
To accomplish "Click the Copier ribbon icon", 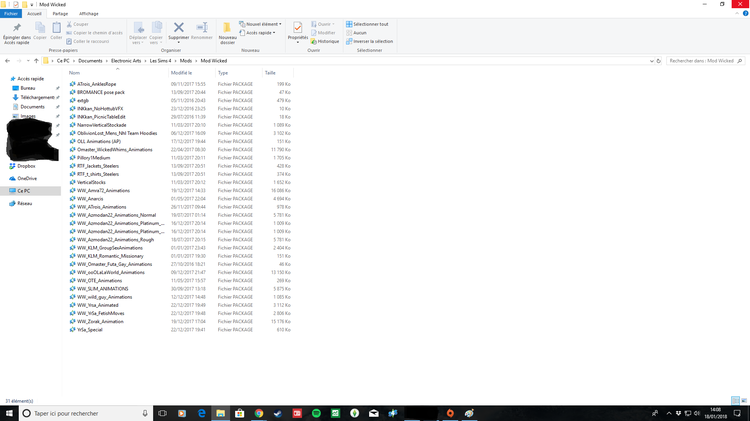I will (40, 28).
